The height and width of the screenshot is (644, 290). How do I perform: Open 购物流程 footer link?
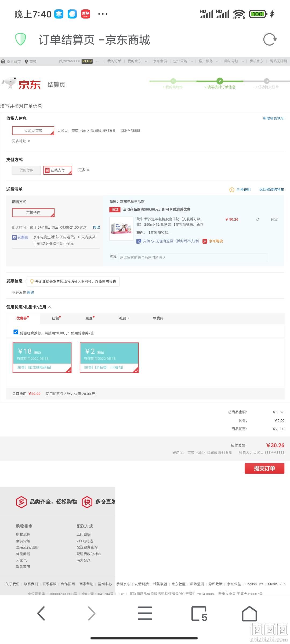[23, 535]
